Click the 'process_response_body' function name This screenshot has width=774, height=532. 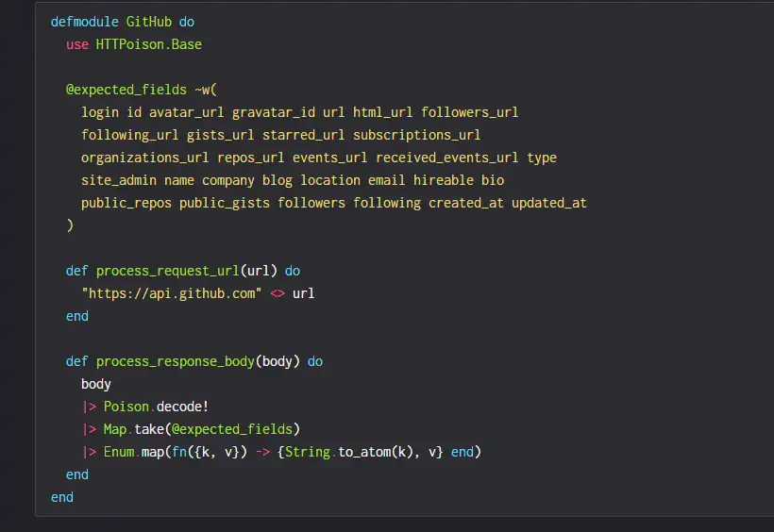[176, 361]
